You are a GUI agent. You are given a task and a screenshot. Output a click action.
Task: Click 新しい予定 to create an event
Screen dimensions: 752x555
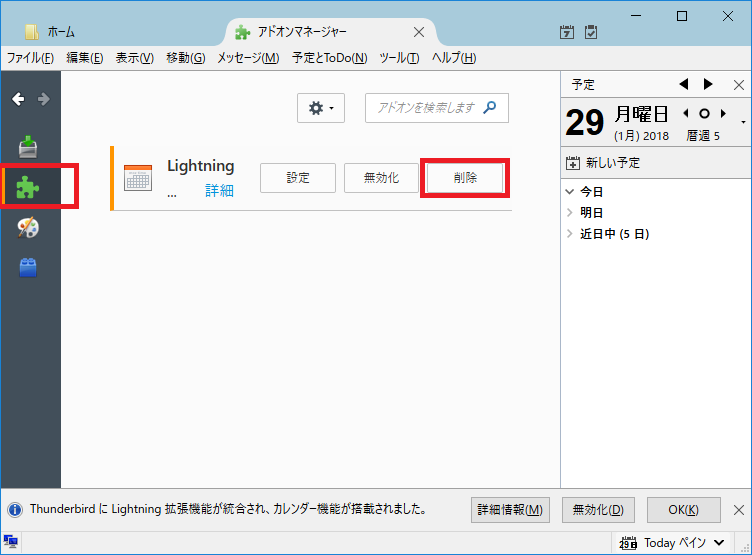(612, 163)
